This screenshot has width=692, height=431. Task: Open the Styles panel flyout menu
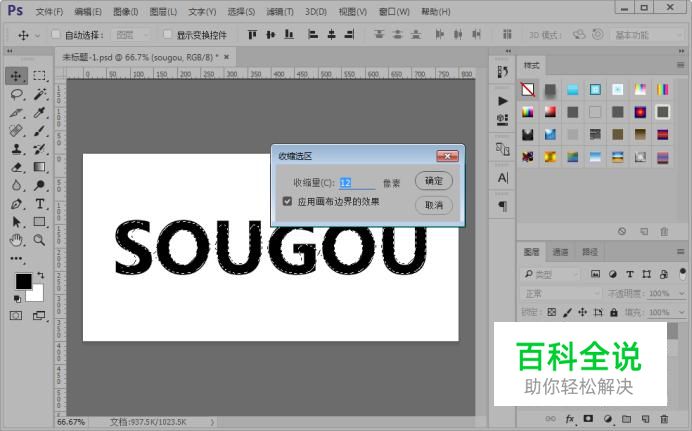tap(680, 65)
